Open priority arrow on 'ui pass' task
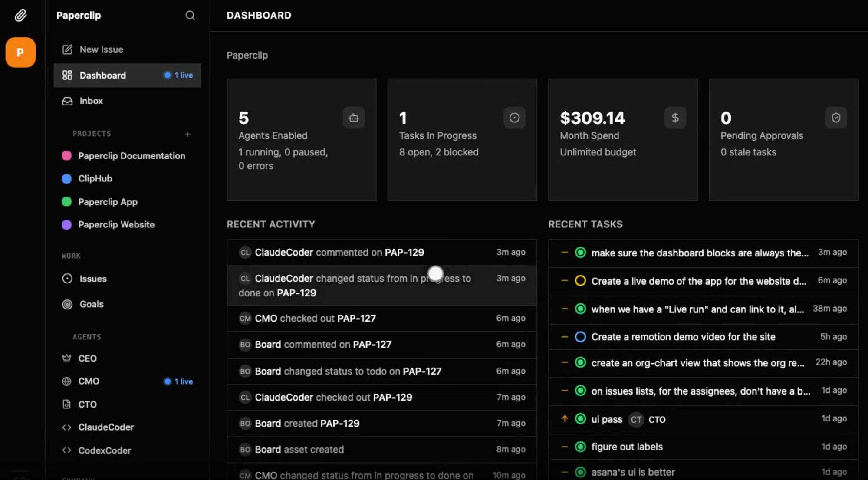 [564, 419]
